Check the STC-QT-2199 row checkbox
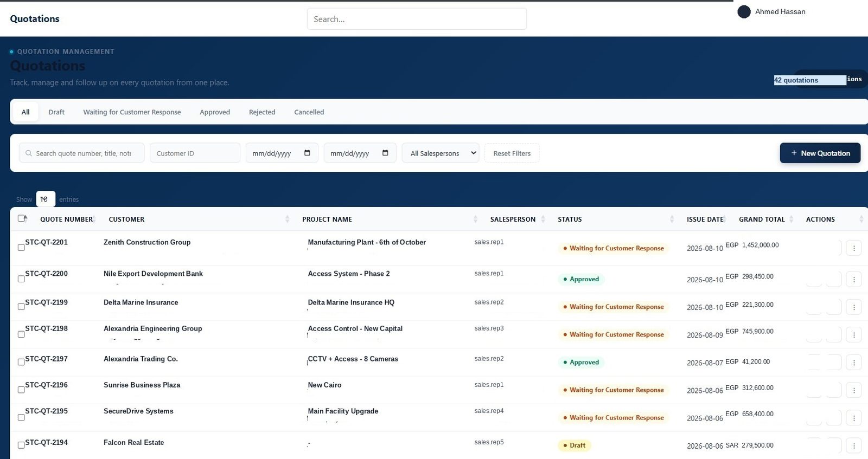868x459 pixels. tap(21, 306)
